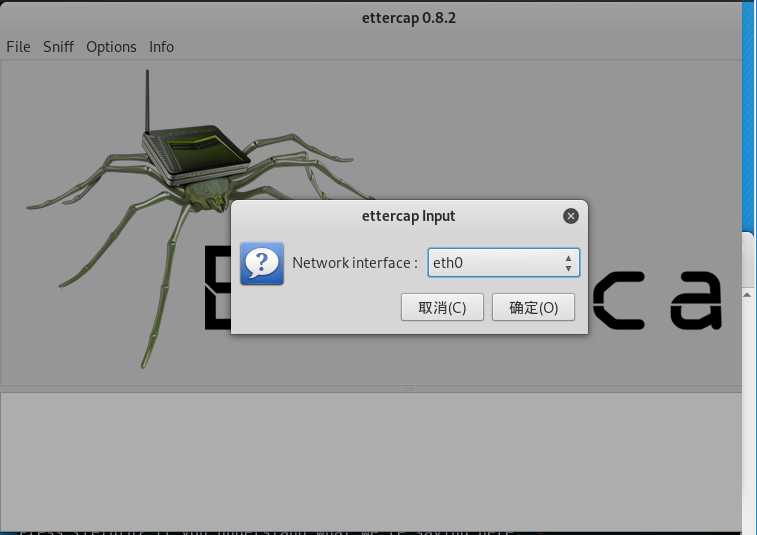Click the question mark dialog icon
Screen dimensions: 757x535
tap(262, 264)
